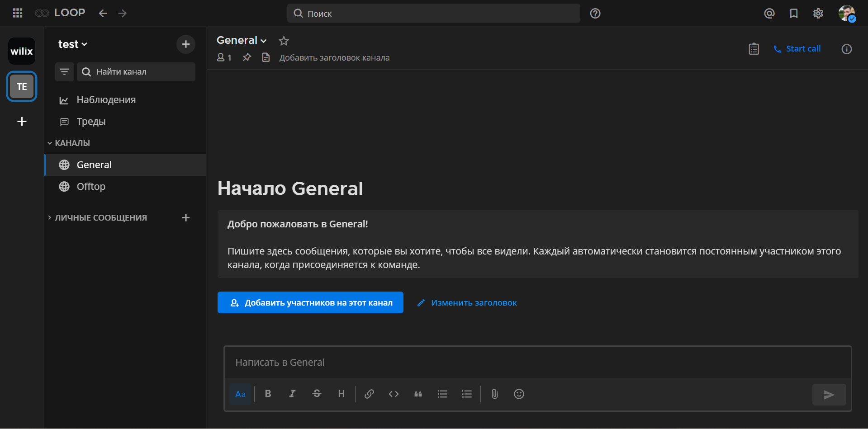The width and height of the screenshot is (868, 429).
Task: Toggle the Aa formatting toolbar visibility
Action: [240, 394]
